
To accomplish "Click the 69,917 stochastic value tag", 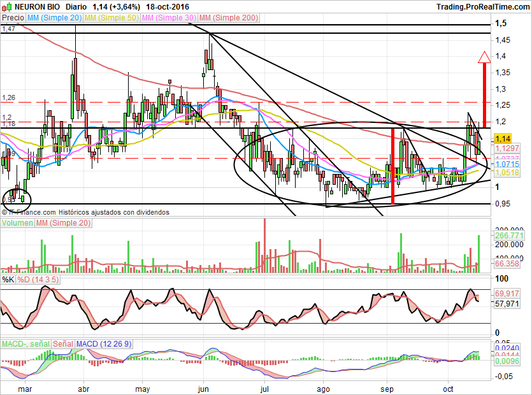I will click(508, 294).
